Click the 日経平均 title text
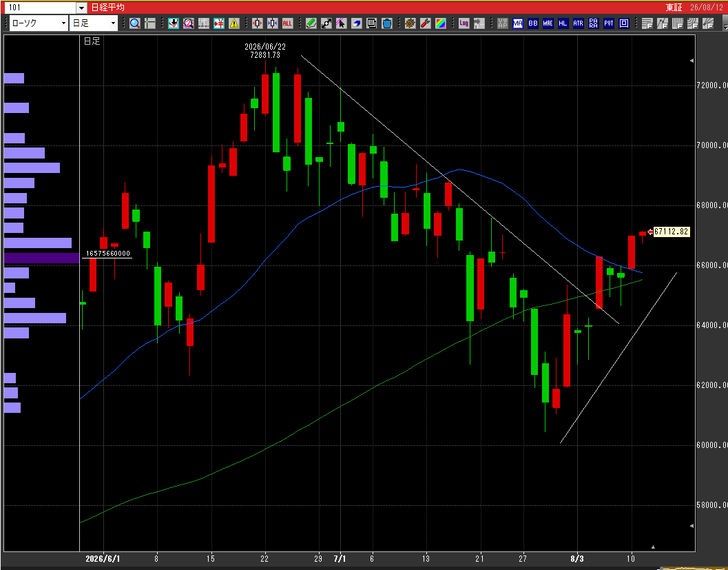Image resolution: width=728 pixels, height=570 pixels. click(107, 8)
